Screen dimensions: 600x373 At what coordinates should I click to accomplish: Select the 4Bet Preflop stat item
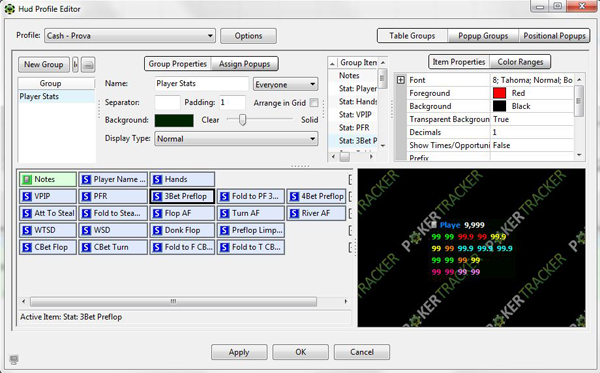(x=316, y=196)
